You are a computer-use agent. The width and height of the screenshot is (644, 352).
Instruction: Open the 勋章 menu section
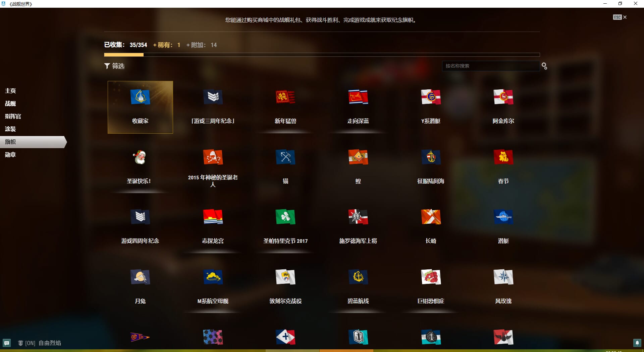[x=10, y=155]
